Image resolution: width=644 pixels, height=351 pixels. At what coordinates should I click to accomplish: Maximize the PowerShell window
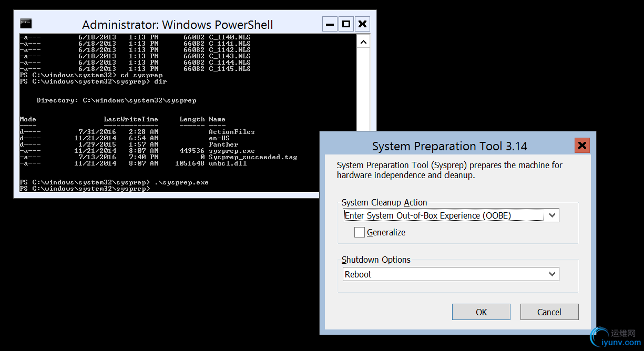click(x=346, y=24)
